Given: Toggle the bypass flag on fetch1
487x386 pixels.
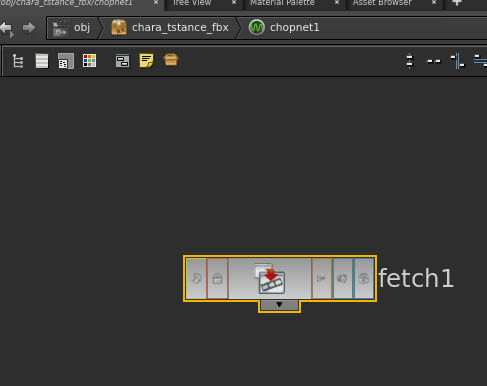Looking at the screenshot, I should 196,278.
